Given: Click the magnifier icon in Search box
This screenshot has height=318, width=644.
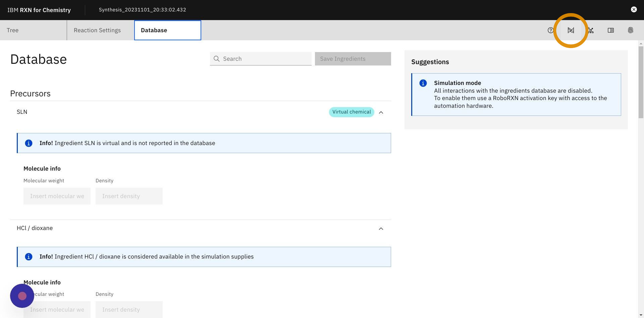Looking at the screenshot, I should pos(217,59).
